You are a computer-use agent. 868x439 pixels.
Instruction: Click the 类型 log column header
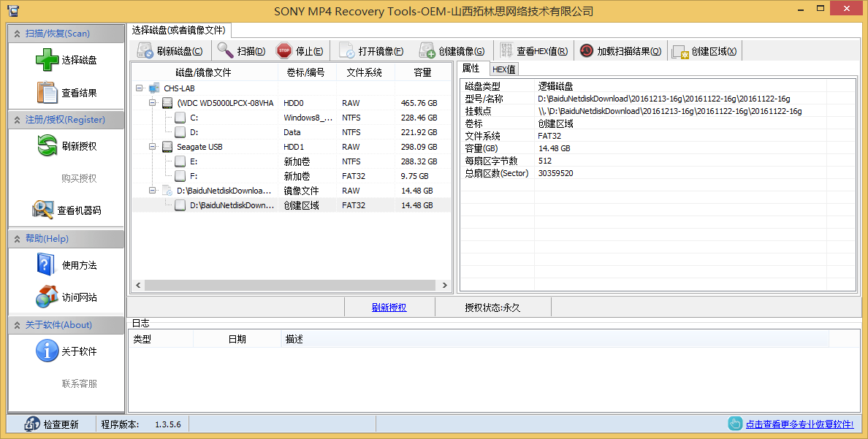[x=161, y=340]
